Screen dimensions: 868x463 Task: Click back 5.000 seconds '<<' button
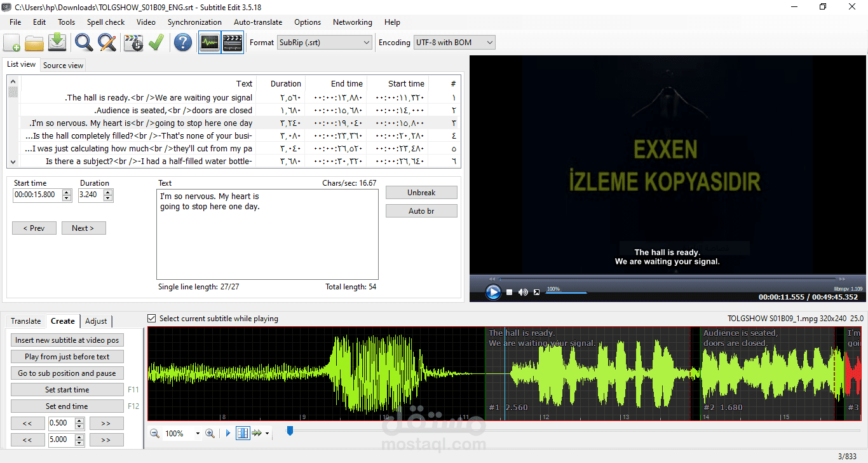click(x=28, y=439)
